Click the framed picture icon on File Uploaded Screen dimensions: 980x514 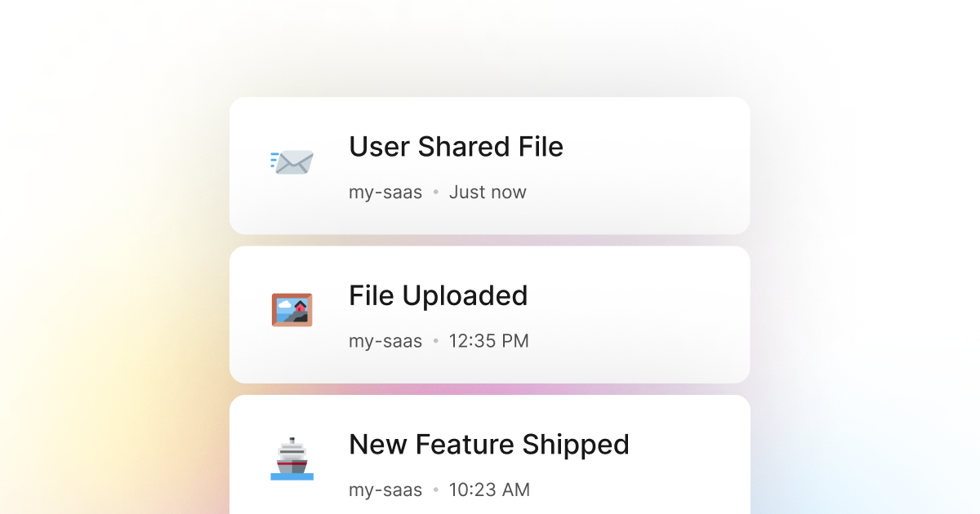[x=292, y=310]
